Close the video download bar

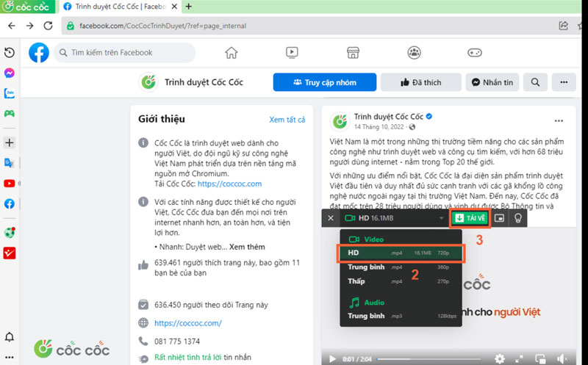pyautogui.click(x=330, y=218)
